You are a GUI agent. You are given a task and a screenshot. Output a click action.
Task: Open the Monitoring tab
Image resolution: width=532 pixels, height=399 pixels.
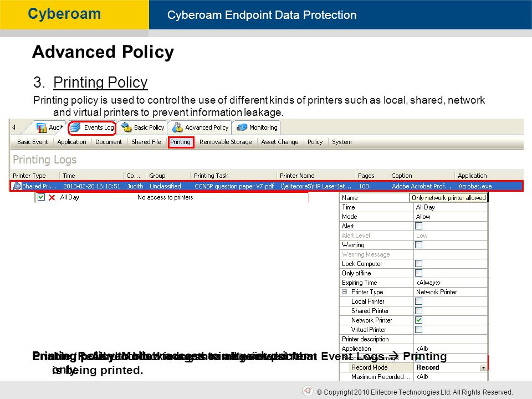click(x=258, y=127)
